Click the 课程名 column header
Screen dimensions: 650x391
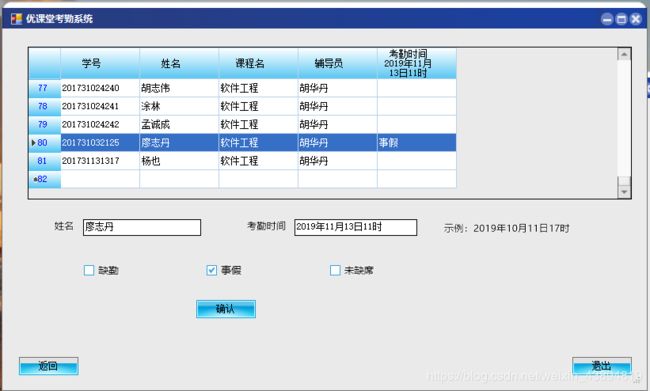[258, 63]
